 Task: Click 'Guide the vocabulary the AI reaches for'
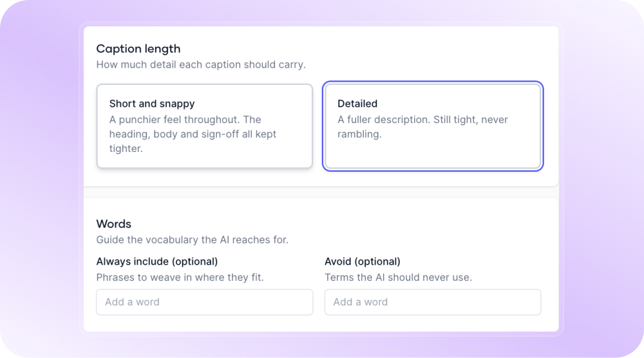192,240
